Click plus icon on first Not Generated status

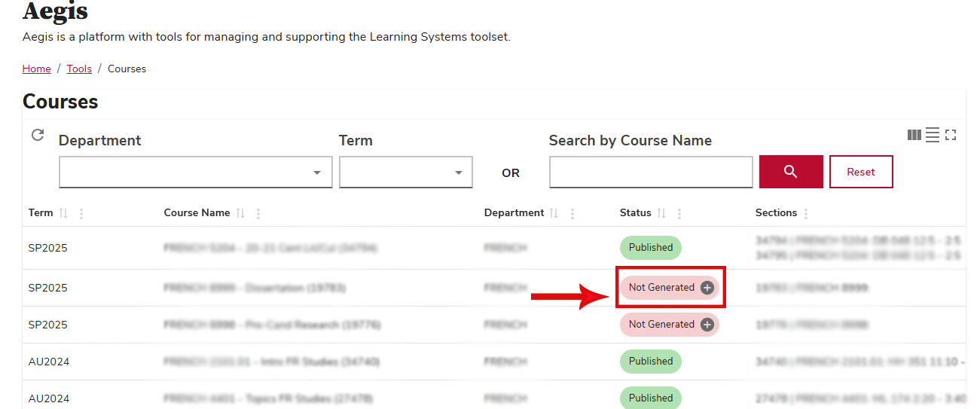(x=707, y=288)
